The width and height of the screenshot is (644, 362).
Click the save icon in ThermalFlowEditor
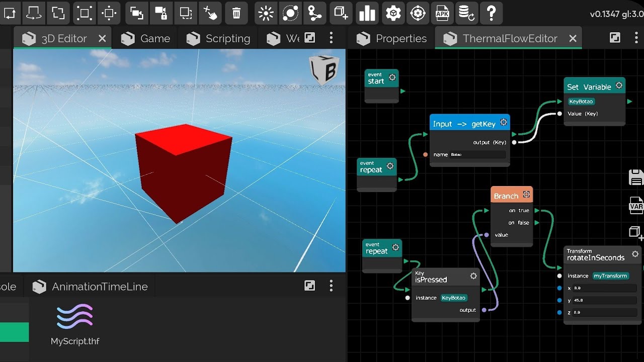[636, 177]
